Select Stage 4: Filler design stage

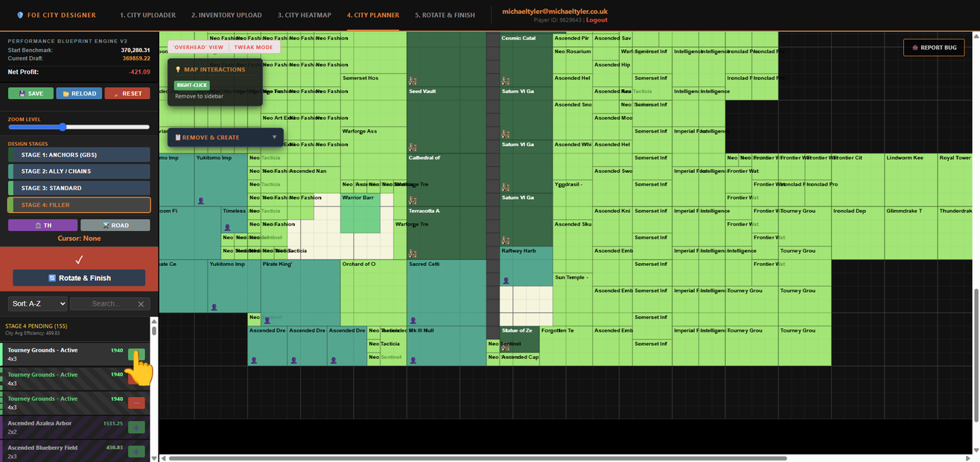click(79, 205)
